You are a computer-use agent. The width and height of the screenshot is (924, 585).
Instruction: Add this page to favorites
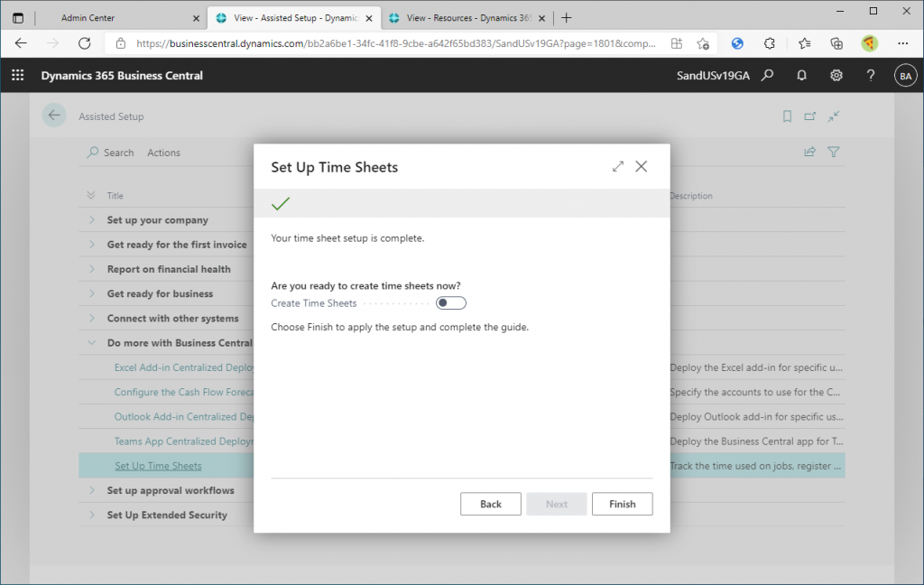pyautogui.click(x=703, y=43)
